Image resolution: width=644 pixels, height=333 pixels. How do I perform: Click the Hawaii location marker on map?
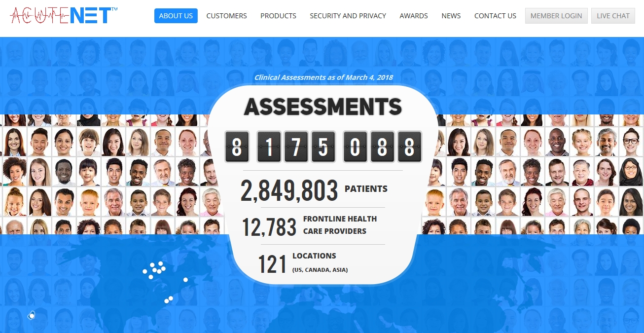pos(32,315)
